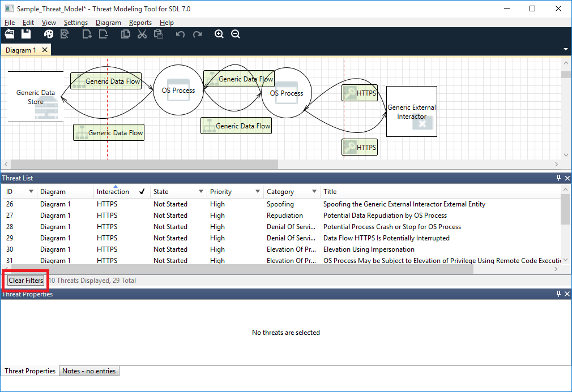Screen dimensions: 572x392
Task: Cut the selected element
Action: [142, 34]
